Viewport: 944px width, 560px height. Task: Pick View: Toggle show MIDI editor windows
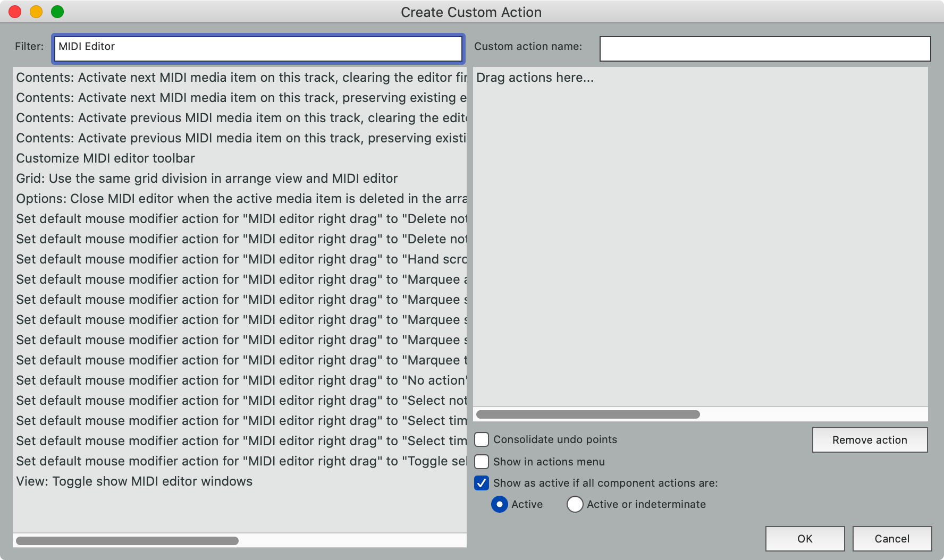coord(134,481)
